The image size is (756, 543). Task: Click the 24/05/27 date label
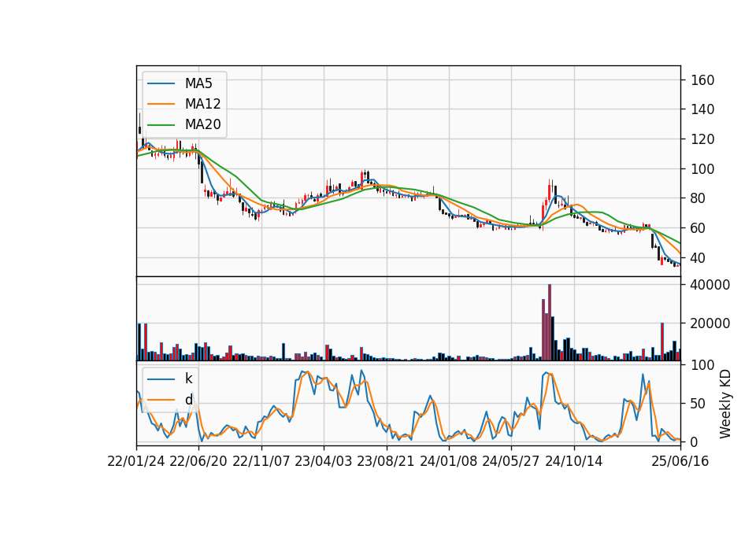point(511,461)
